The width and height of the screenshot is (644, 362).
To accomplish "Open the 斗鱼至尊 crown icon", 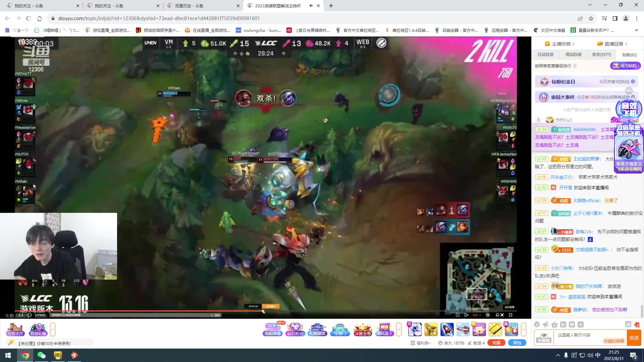I will (363, 329).
